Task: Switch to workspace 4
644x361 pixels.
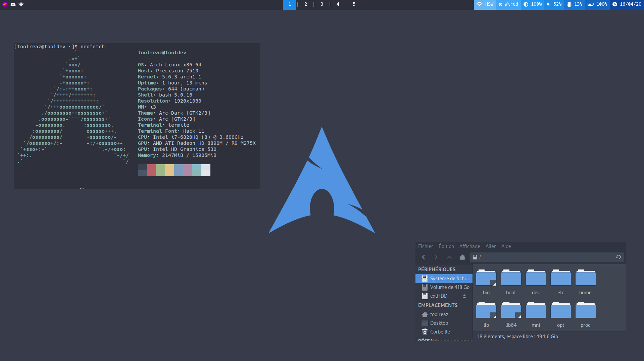Action: point(338,4)
